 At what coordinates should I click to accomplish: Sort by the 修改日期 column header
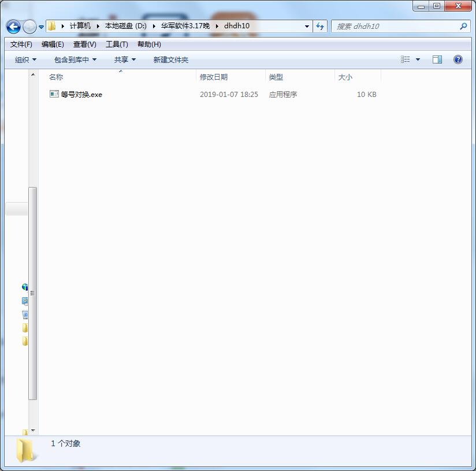pyautogui.click(x=214, y=77)
